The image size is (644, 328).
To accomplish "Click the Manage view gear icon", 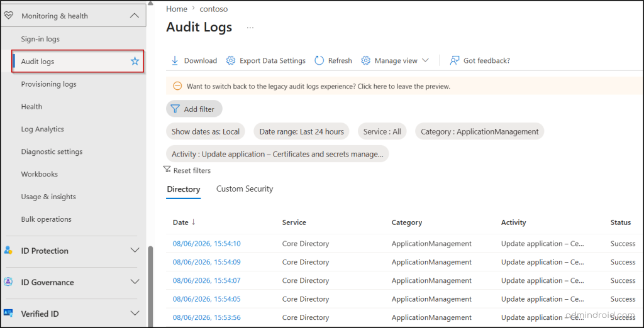I will click(x=365, y=60).
